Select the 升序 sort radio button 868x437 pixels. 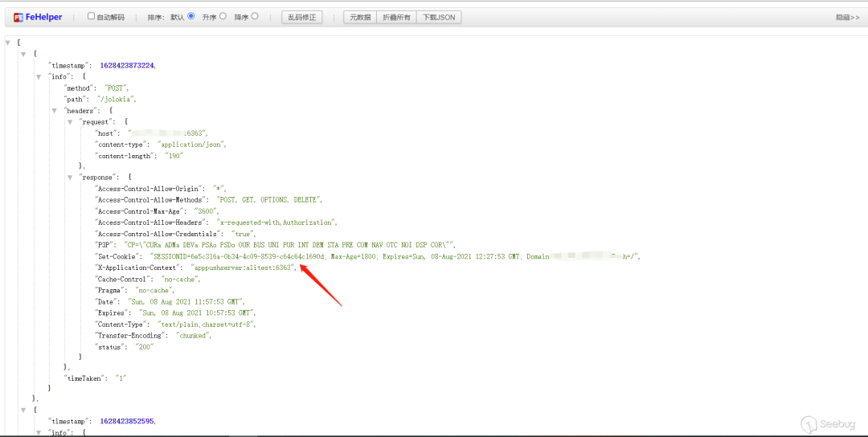(x=223, y=17)
